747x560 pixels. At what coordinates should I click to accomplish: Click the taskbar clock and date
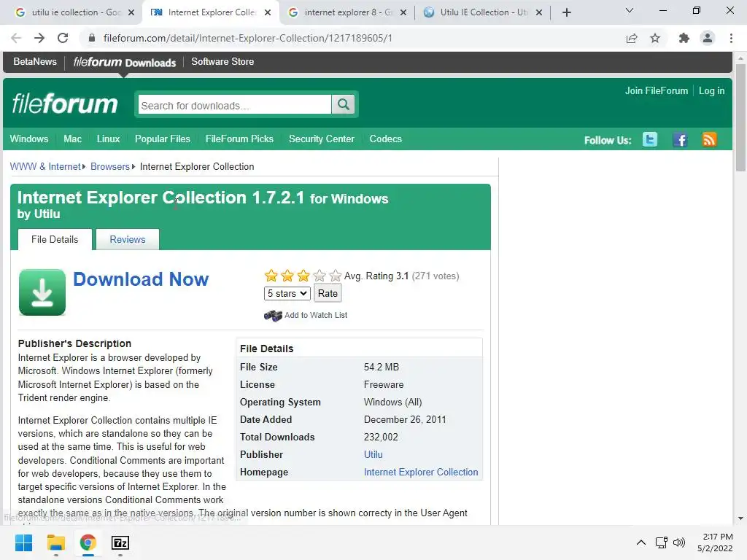tap(715, 542)
